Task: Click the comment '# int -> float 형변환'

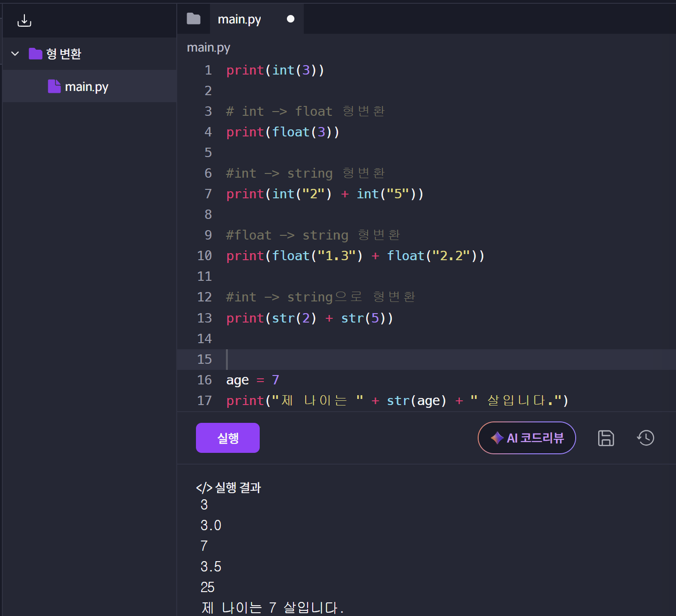Action: tap(306, 111)
